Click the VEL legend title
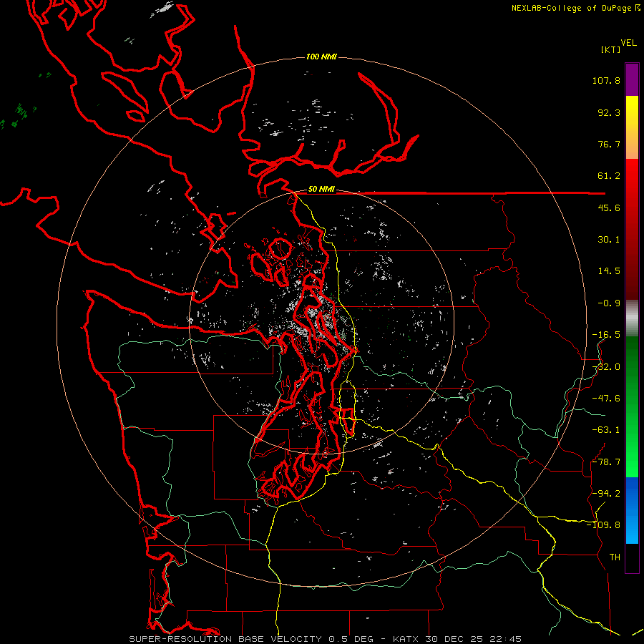Viewport: 644px width, 644px height. click(628, 43)
